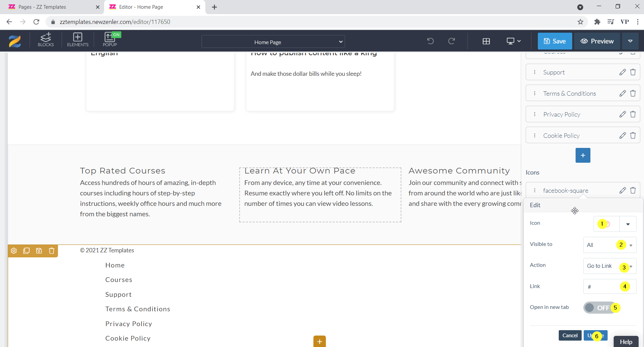Toggle the Open in new tab switch
644x347 pixels.
tap(599, 308)
